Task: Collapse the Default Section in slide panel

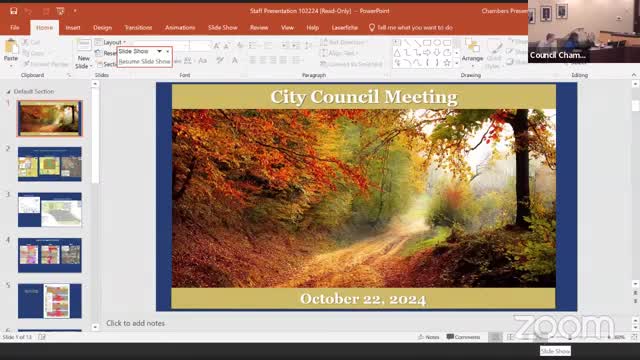Action: click(x=8, y=92)
